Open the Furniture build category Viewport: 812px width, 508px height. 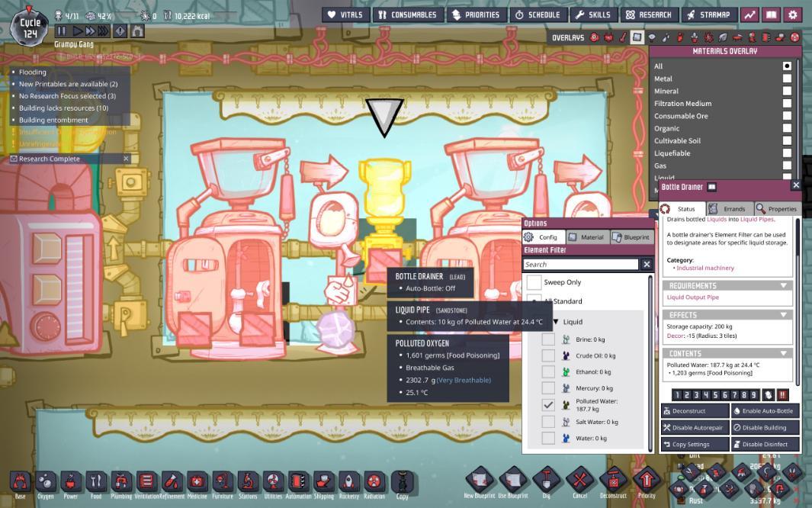click(x=222, y=481)
